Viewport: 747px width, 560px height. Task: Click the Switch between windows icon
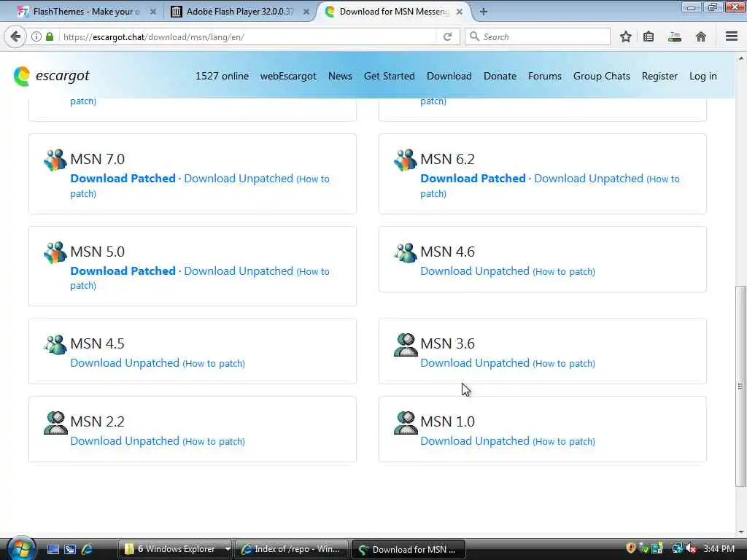70,549
